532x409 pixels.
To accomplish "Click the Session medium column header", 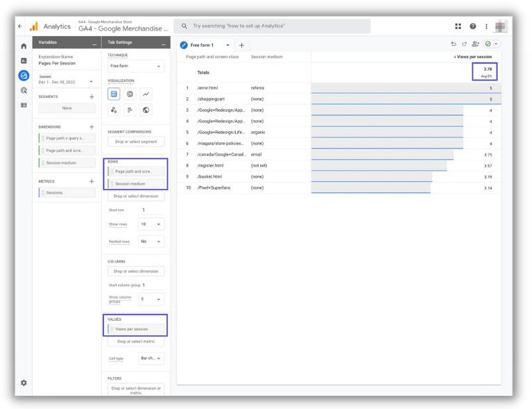I will tap(266, 57).
